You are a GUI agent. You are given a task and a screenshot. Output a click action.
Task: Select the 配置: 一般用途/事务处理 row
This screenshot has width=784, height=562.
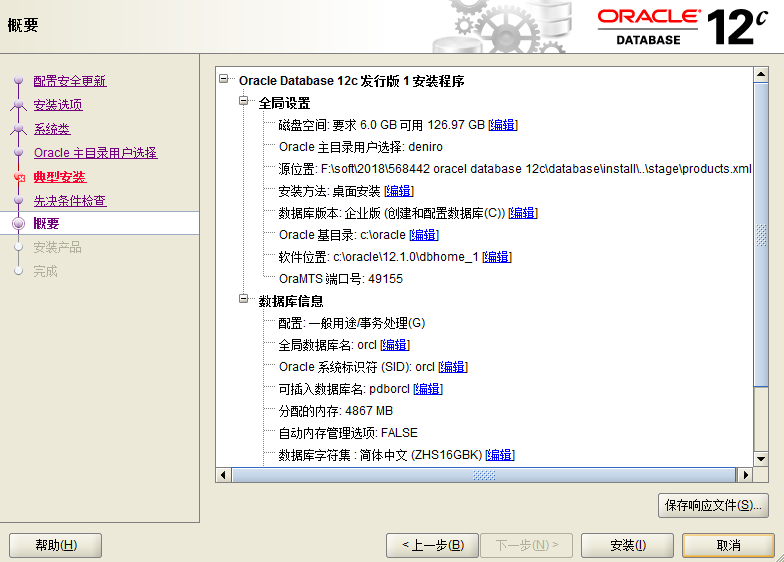point(352,323)
